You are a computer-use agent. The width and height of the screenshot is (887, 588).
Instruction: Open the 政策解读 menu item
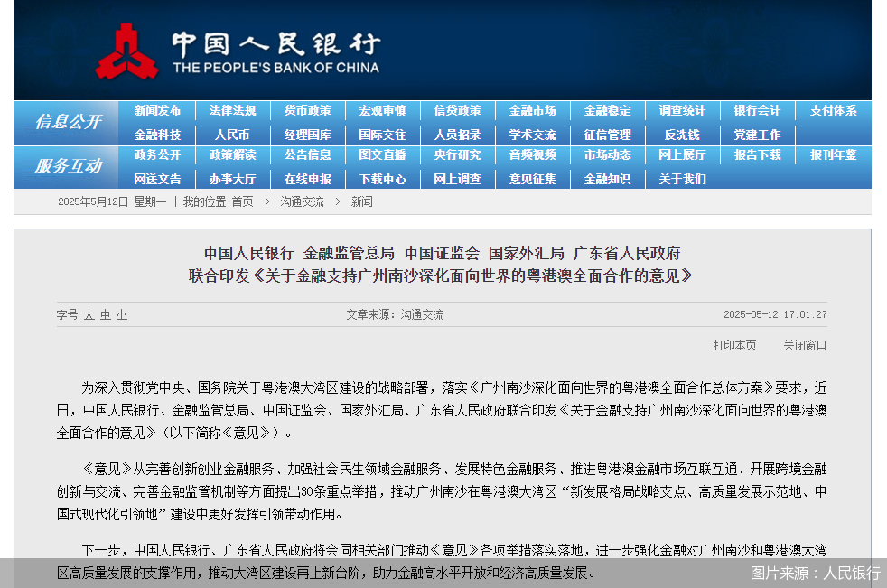pyautogui.click(x=232, y=154)
